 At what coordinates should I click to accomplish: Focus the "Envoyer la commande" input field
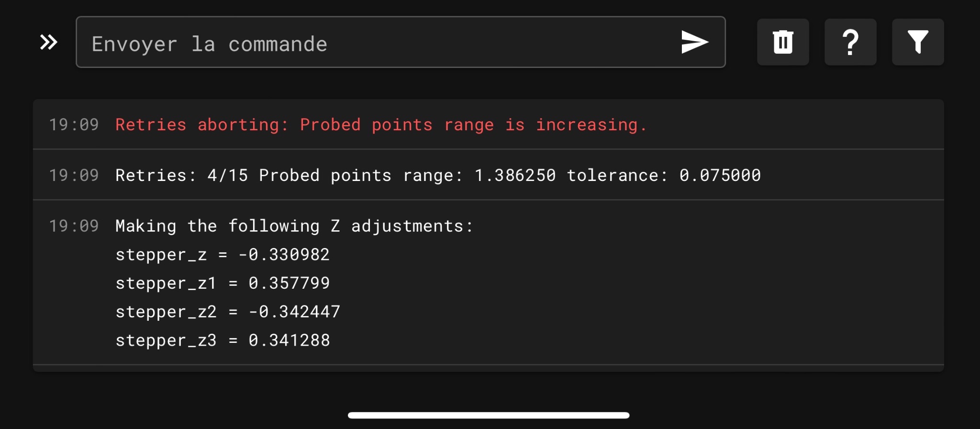(401, 42)
